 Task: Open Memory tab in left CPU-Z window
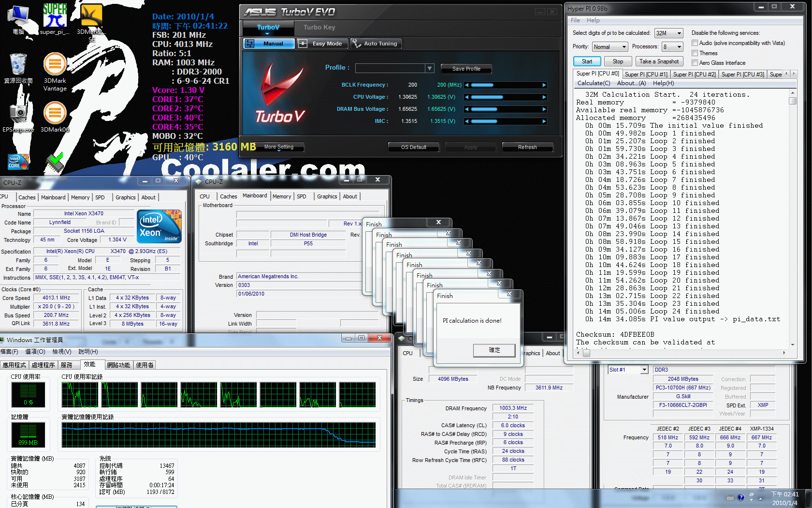click(x=80, y=197)
